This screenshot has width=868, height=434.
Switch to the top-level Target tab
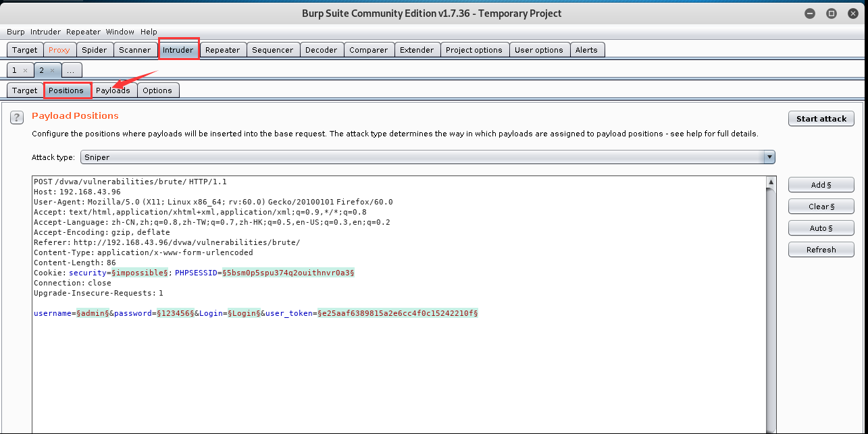coord(25,50)
